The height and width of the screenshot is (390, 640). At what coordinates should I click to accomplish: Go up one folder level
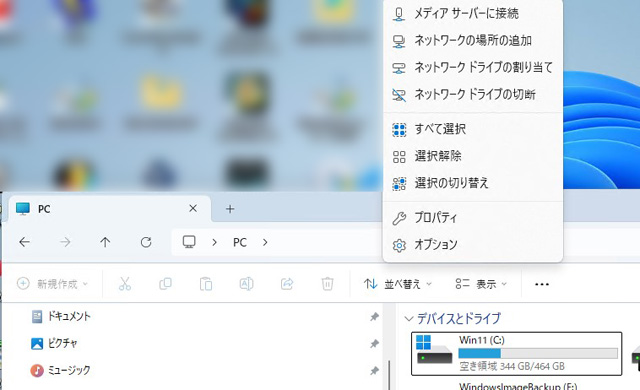point(105,242)
